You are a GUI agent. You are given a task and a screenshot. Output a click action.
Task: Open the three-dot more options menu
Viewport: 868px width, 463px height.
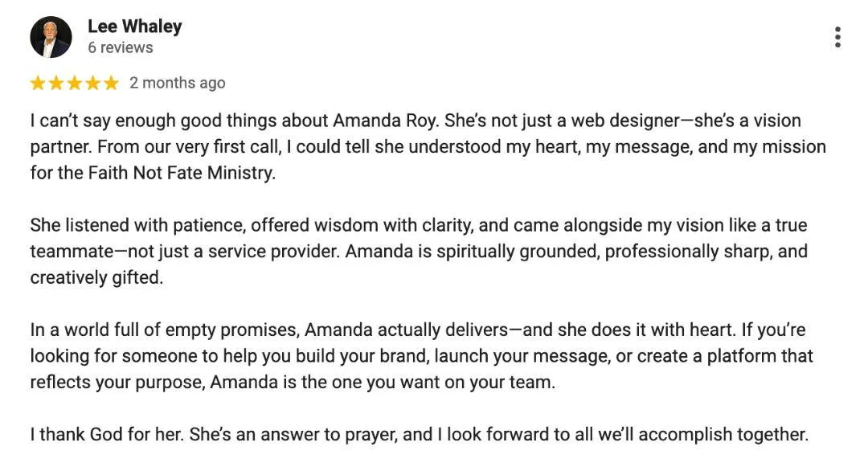point(837,37)
